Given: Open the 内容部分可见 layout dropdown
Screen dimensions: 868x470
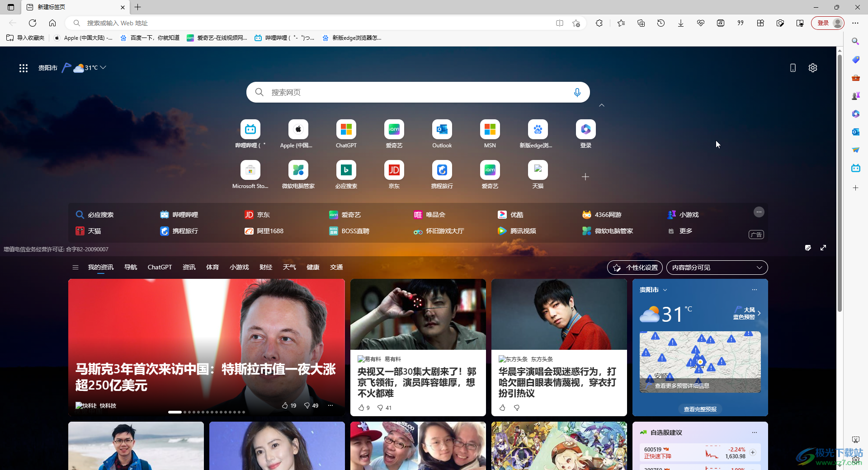Looking at the screenshot, I should click(x=717, y=268).
